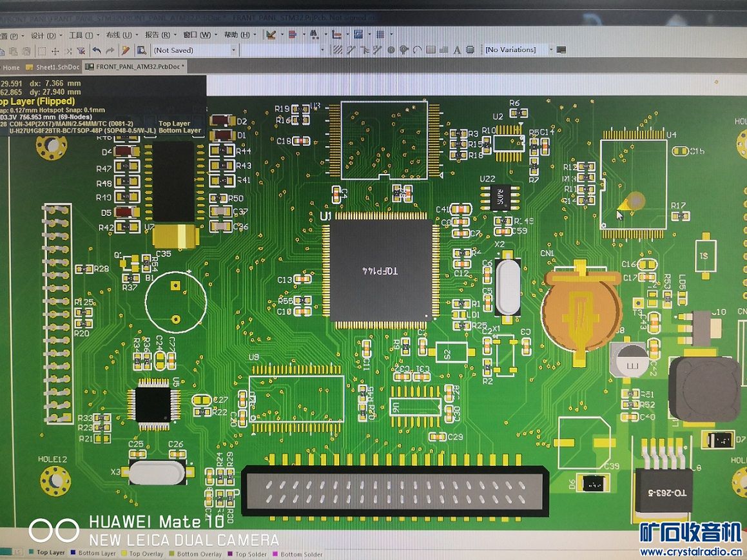This screenshot has width=747, height=560.
Task: Switch to the Top Layer tab
Action: (x=50, y=553)
